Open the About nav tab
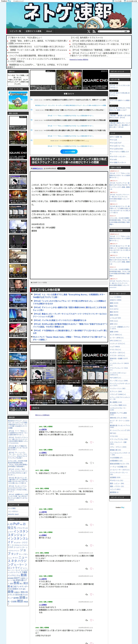Viewport: 138px width, 644px height. click(49, 31)
